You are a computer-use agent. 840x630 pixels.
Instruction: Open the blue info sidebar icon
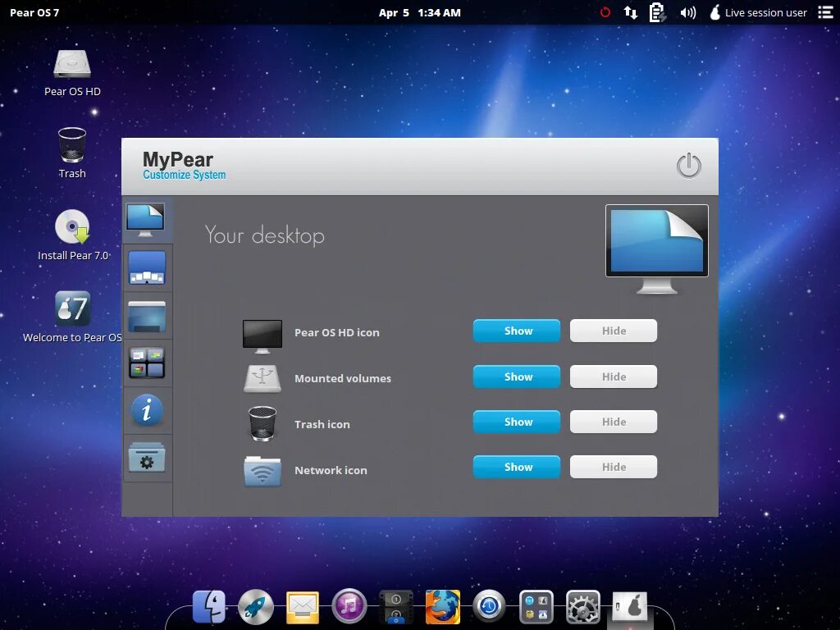tap(147, 410)
